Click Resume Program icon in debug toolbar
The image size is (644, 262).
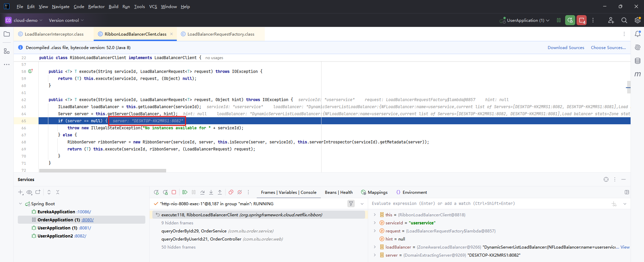(185, 192)
